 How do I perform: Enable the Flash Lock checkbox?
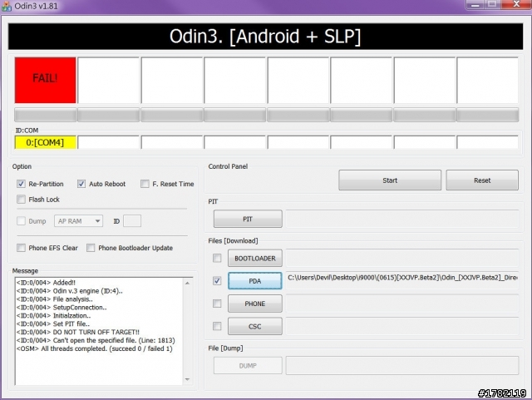[21, 200]
